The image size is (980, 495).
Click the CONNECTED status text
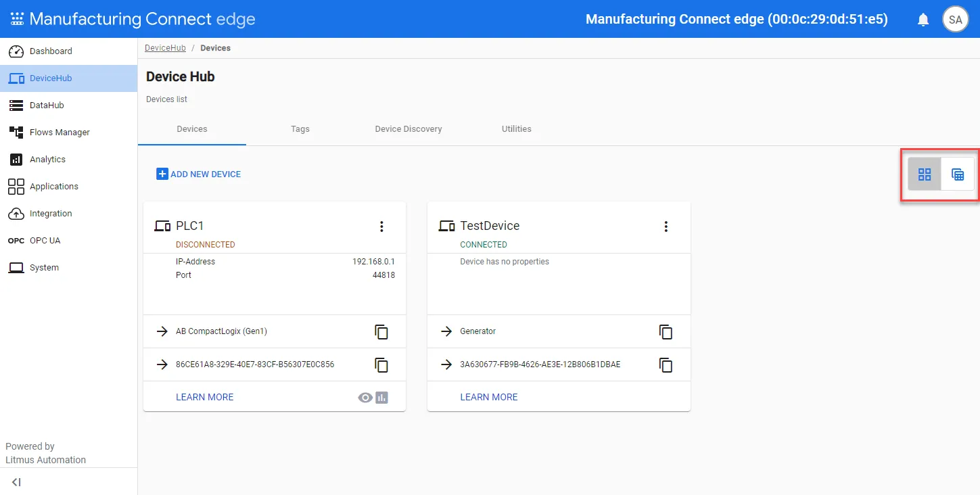(484, 245)
